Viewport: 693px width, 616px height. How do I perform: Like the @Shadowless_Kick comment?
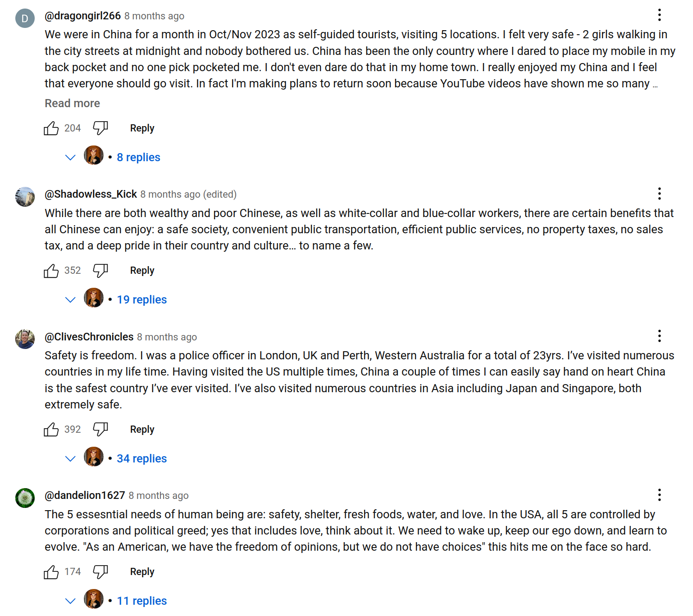coord(51,271)
